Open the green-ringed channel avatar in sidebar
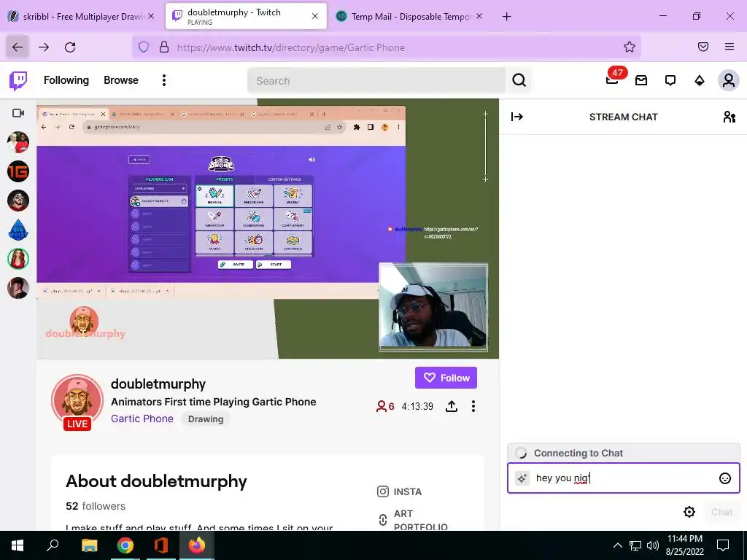This screenshot has height=560, width=747. [x=18, y=259]
